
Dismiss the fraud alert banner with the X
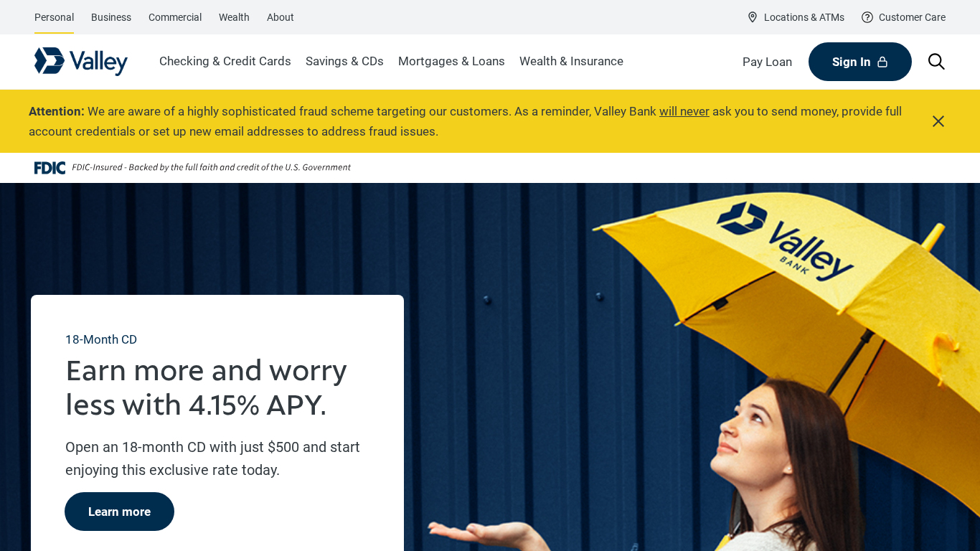938,121
